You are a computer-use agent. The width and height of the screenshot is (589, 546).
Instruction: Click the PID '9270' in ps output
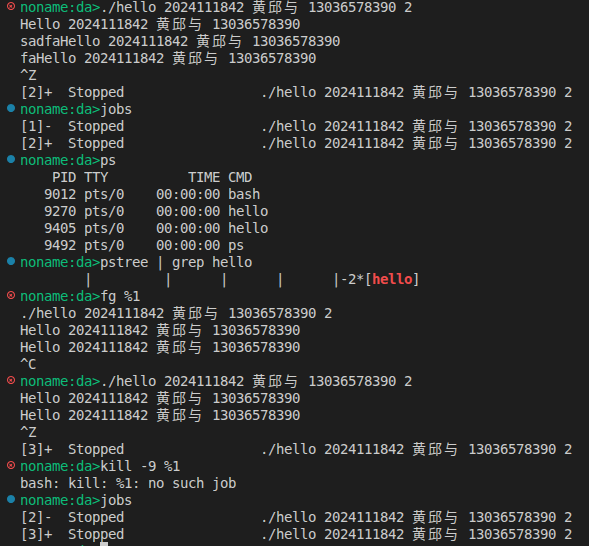(x=60, y=211)
